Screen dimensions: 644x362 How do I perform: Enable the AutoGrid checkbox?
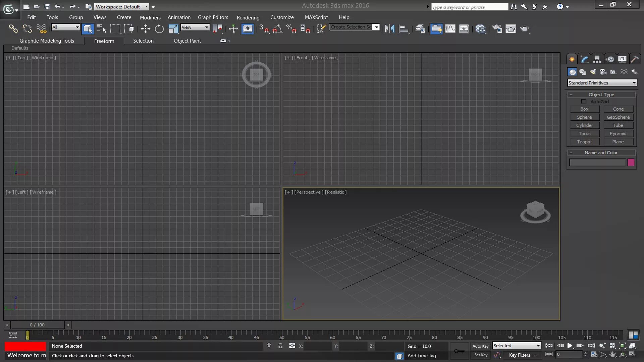(x=584, y=102)
